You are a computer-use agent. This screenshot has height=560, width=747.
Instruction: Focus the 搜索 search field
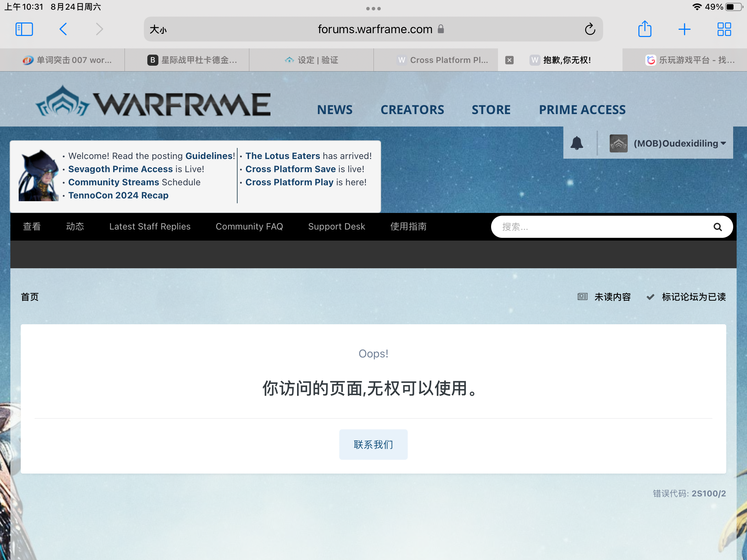click(602, 227)
